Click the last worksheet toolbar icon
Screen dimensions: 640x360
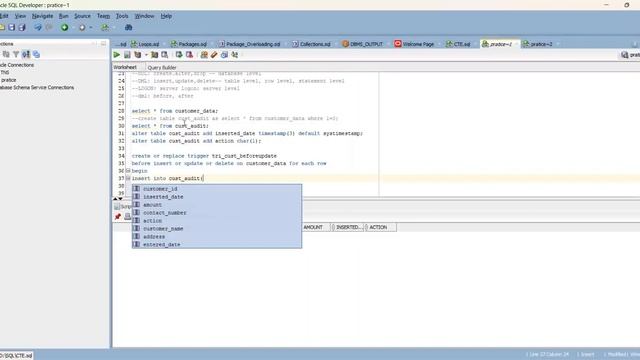pos(235,55)
